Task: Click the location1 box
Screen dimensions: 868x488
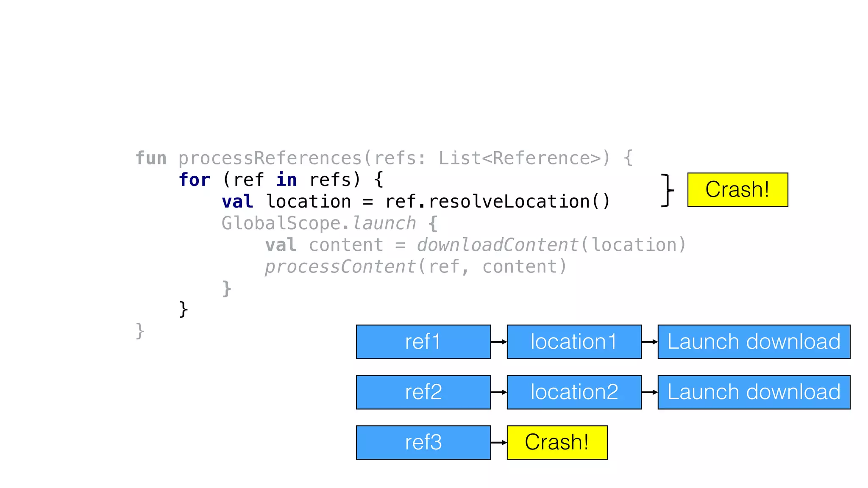Action: (x=574, y=342)
